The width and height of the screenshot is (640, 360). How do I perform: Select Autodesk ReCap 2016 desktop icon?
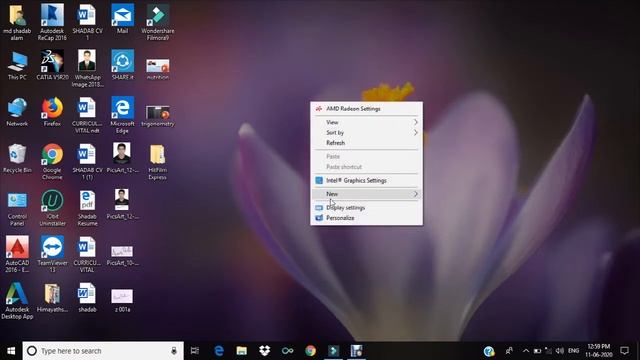[x=52, y=22]
